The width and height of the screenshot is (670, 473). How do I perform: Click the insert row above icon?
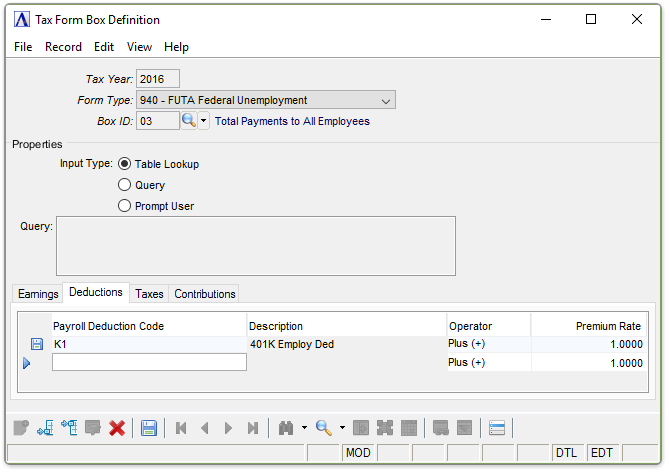pos(69,428)
